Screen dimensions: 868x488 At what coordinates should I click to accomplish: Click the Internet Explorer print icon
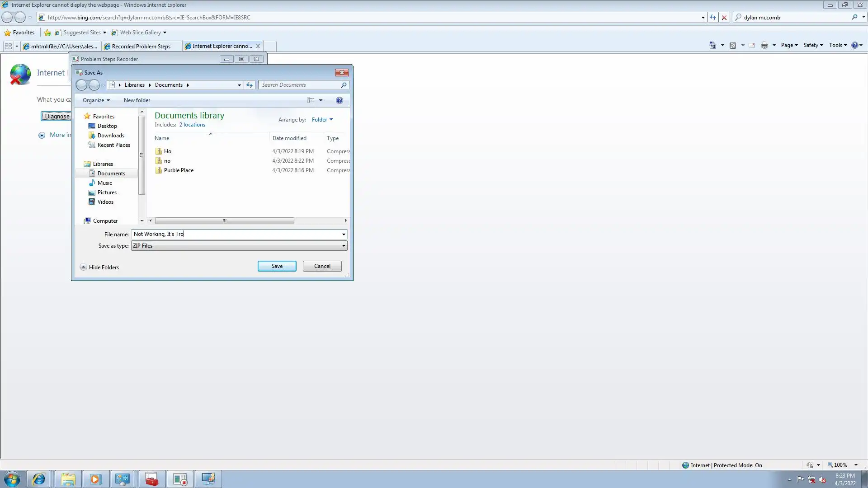pos(764,45)
